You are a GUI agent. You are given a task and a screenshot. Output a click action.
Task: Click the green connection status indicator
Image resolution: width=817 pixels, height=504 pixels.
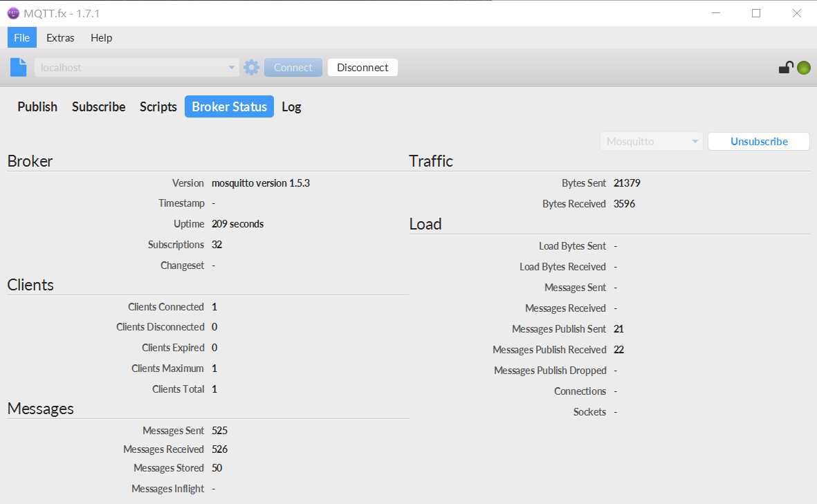click(804, 68)
